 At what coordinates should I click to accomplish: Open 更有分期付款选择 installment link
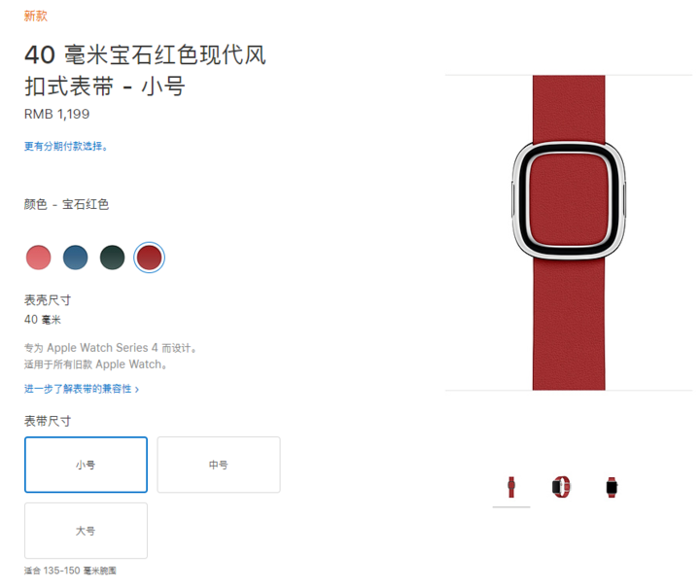(66, 147)
